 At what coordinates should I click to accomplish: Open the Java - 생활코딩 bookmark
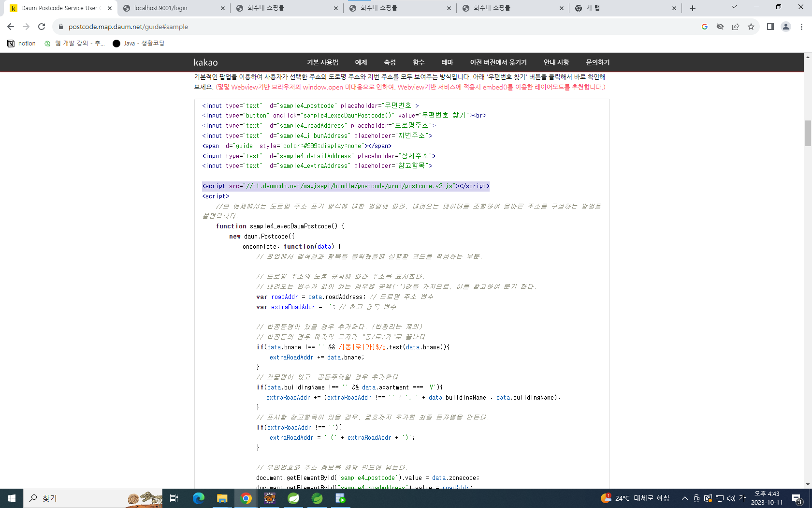click(x=139, y=44)
